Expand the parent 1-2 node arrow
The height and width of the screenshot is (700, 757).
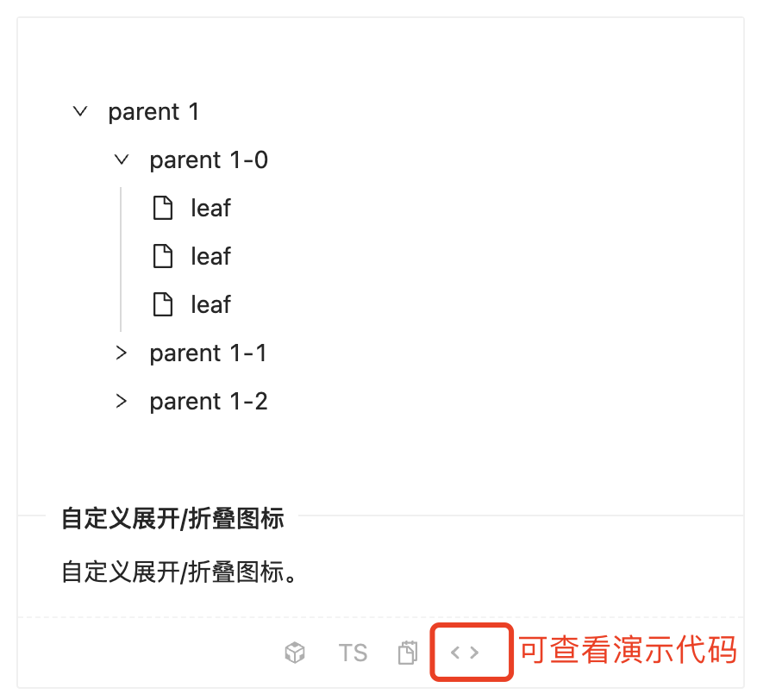pos(122,401)
